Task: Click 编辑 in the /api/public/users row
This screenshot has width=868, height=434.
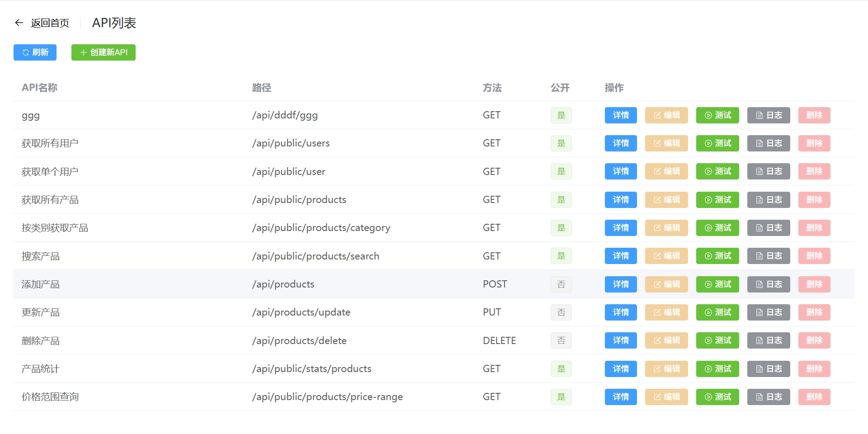Action: click(x=666, y=143)
